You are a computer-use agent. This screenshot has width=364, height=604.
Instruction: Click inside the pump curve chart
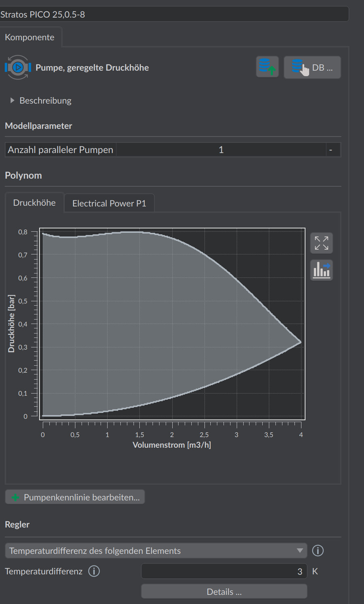click(172, 324)
